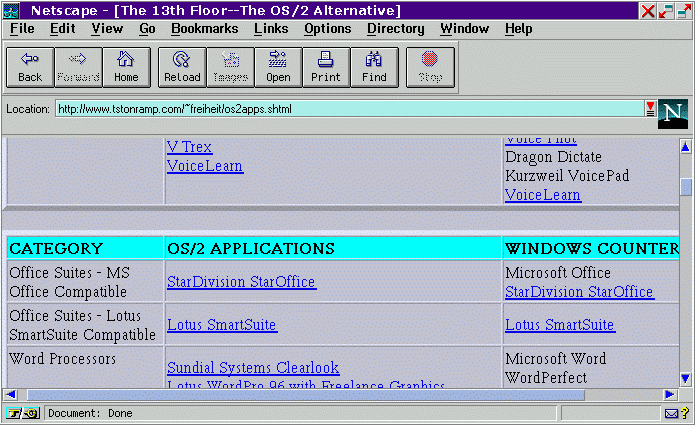
Task: Follow Lotus SmartSuite link in OS/2 column
Action: tap(222, 325)
